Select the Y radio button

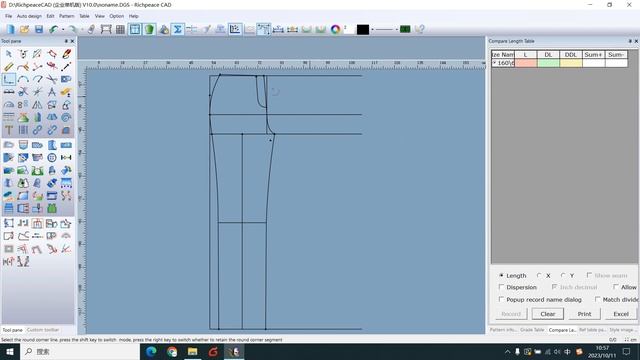(x=563, y=276)
